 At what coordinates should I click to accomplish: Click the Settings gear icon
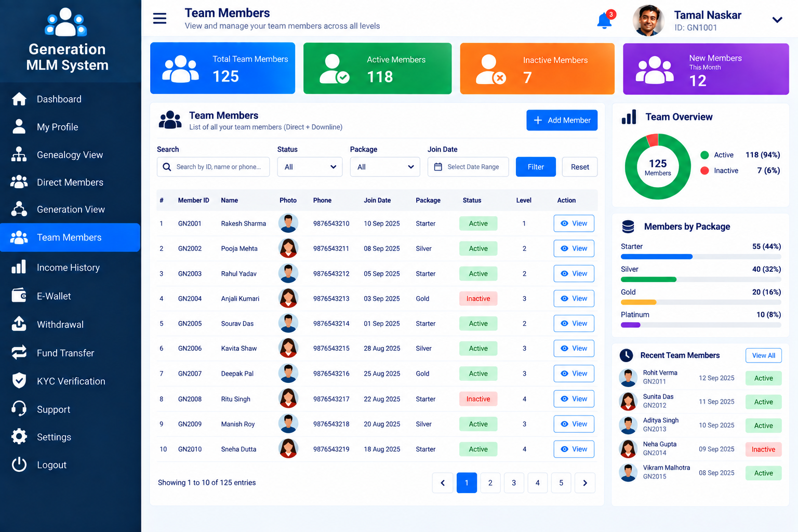pos(19,436)
